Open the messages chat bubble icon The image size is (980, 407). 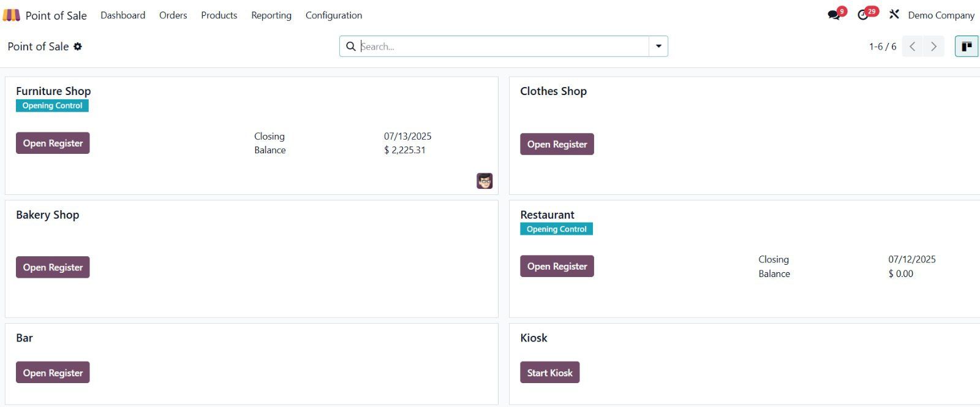pyautogui.click(x=834, y=15)
